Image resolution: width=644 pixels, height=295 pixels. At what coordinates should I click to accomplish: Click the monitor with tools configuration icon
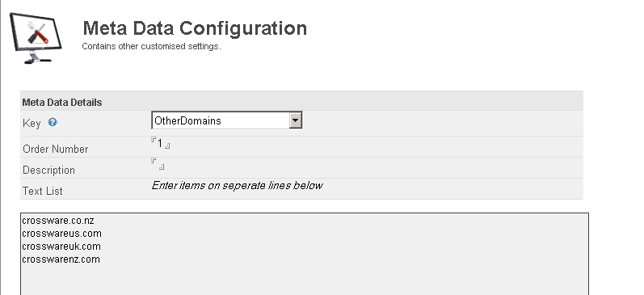pos(36,38)
